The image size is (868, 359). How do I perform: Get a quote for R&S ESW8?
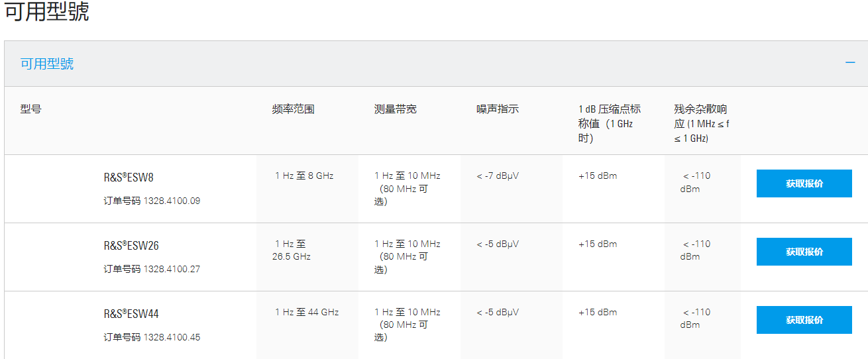pyautogui.click(x=804, y=183)
